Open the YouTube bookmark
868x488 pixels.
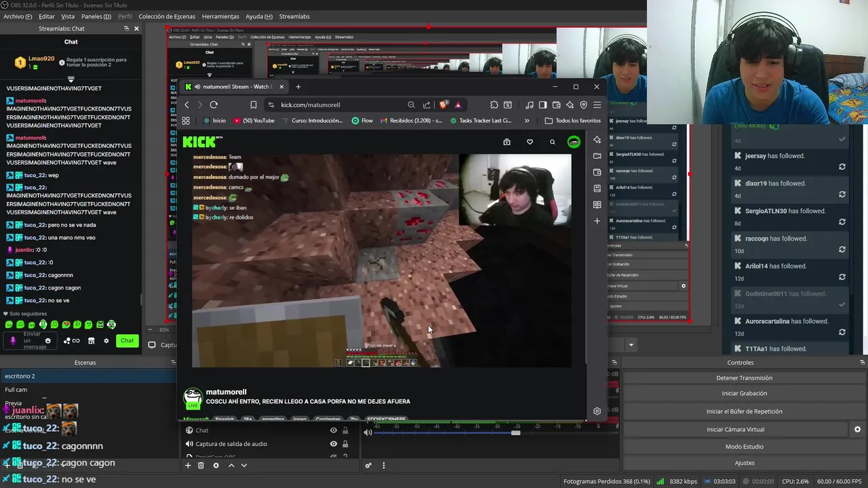(x=254, y=121)
